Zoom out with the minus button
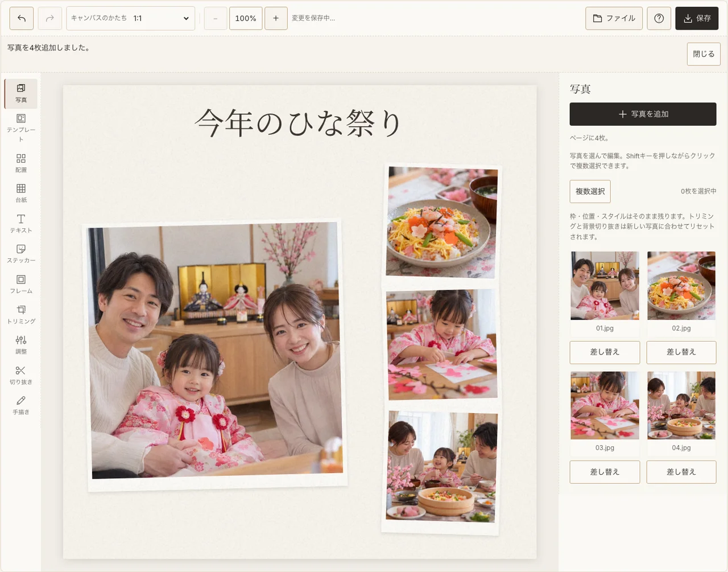The image size is (728, 572). pyautogui.click(x=216, y=18)
